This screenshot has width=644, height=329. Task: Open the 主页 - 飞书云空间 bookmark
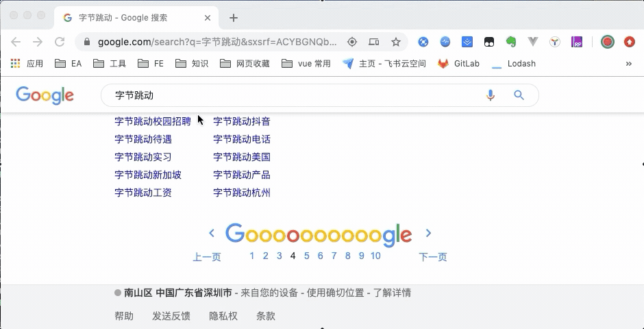[384, 64]
